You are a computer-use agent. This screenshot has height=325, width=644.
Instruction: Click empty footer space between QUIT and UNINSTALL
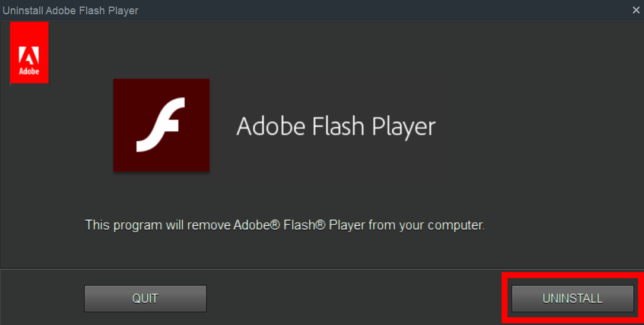[x=356, y=298]
